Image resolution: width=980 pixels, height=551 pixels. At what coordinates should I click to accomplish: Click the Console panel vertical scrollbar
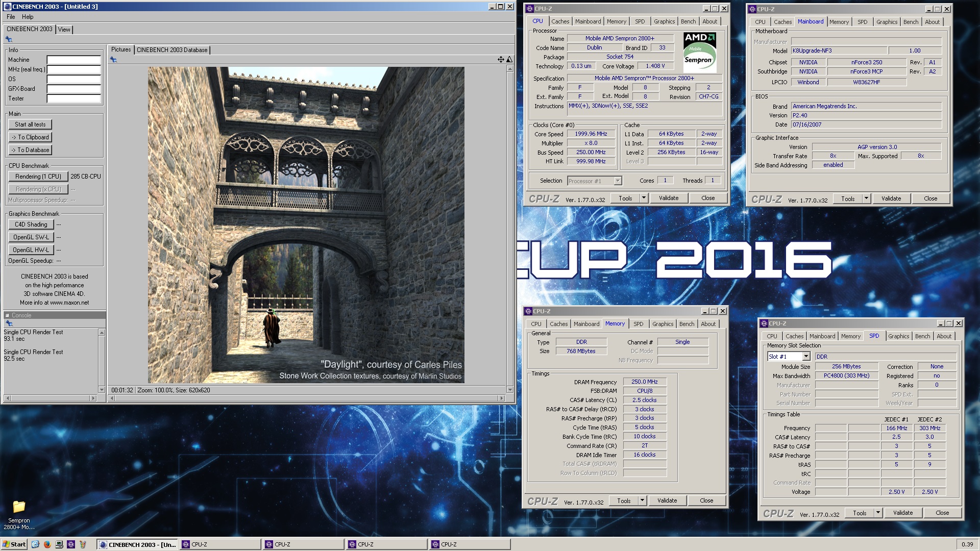tap(102, 361)
